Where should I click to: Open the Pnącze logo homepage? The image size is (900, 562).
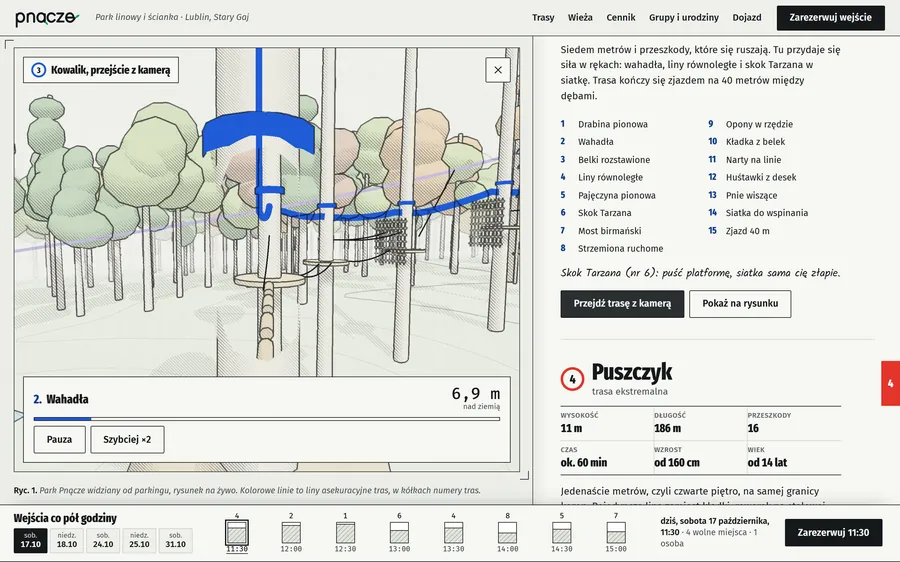point(47,17)
